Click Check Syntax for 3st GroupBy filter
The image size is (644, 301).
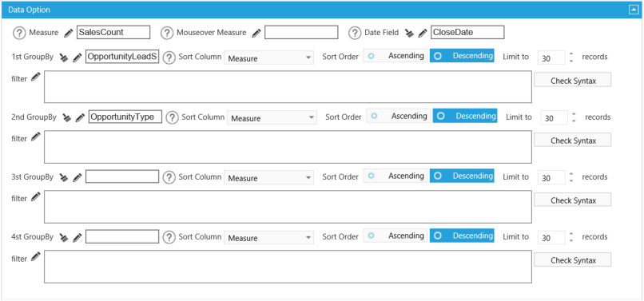click(x=573, y=200)
